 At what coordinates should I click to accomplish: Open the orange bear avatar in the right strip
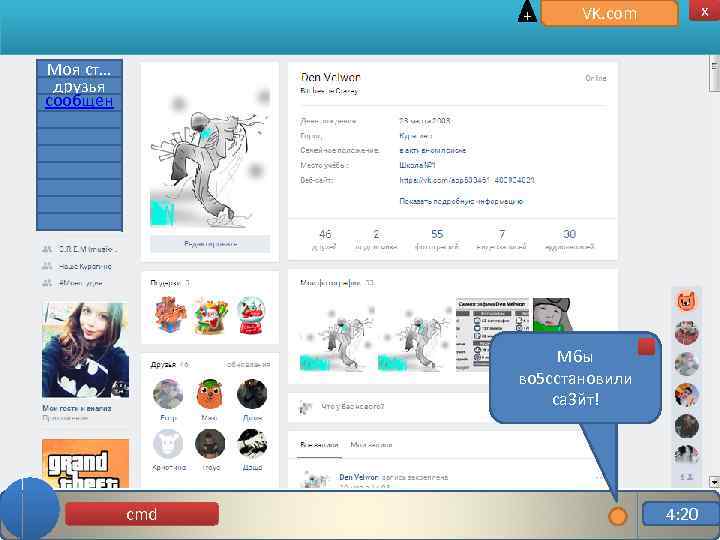(686, 301)
